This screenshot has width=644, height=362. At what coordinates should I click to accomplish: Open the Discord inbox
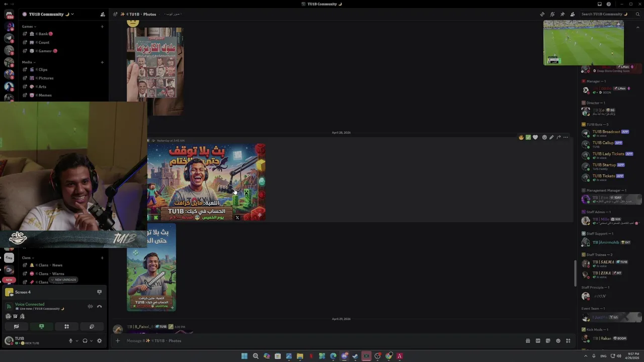pos(599,4)
